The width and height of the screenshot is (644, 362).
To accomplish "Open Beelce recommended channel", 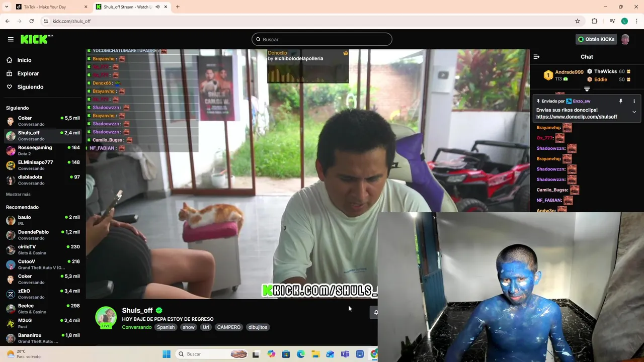I will tap(43, 308).
